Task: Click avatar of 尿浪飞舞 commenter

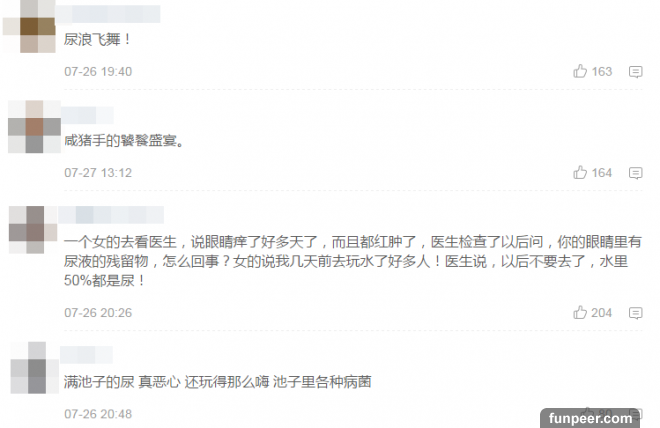Action: (29, 26)
